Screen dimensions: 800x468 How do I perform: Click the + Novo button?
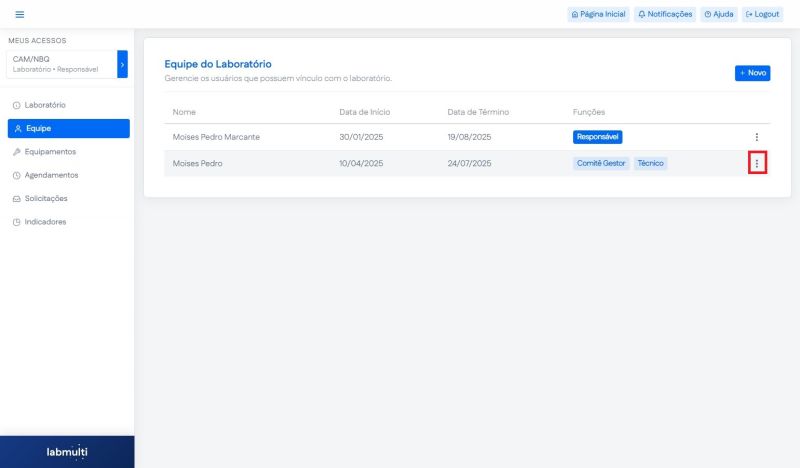point(753,73)
